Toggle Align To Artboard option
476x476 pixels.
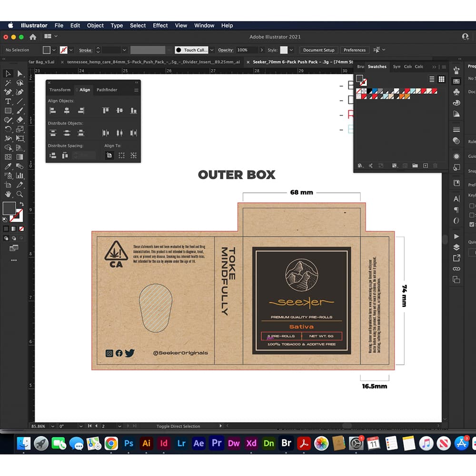click(x=109, y=155)
